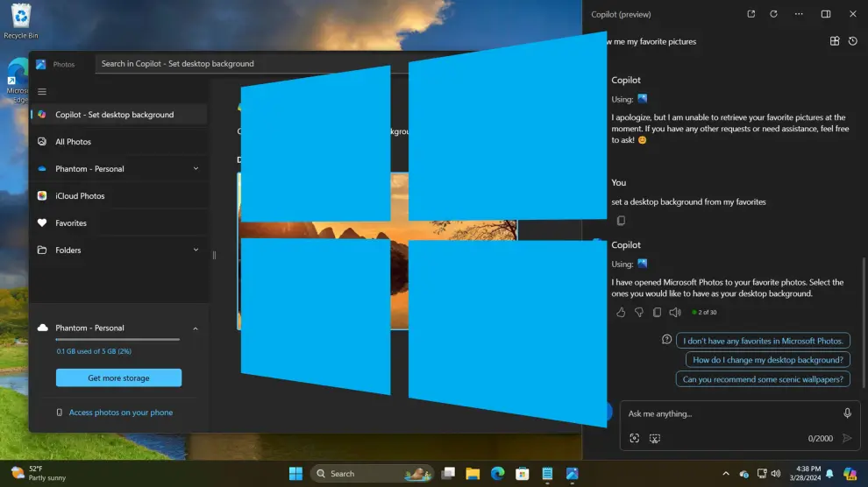Click the OneDrive storage usage bar
Image resolution: width=868 pixels, height=487 pixels.
[x=117, y=339]
